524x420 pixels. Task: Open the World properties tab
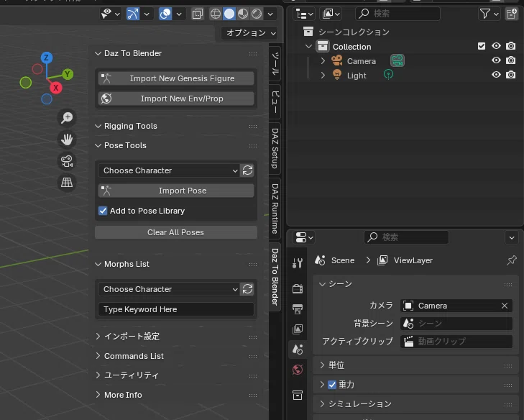pos(298,370)
